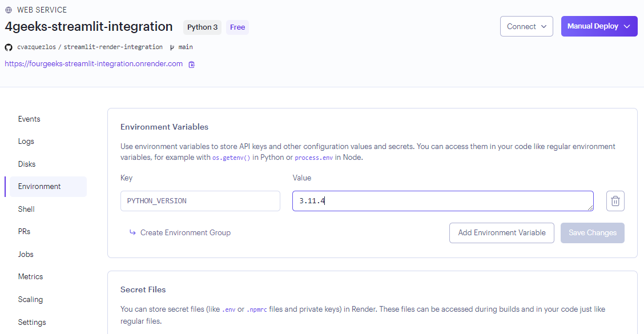Click the Value column label
Image resolution: width=644 pixels, height=334 pixels.
click(302, 178)
